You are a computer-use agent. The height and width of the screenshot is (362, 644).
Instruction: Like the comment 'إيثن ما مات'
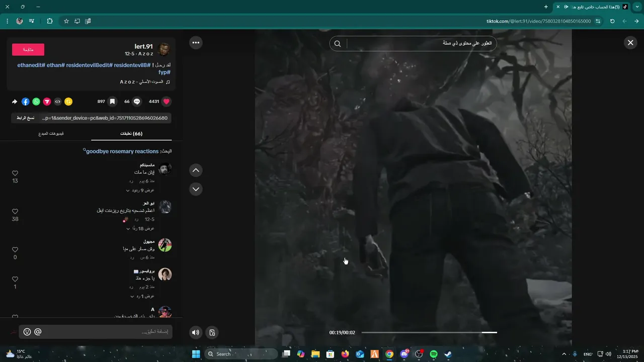tap(15, 173)
